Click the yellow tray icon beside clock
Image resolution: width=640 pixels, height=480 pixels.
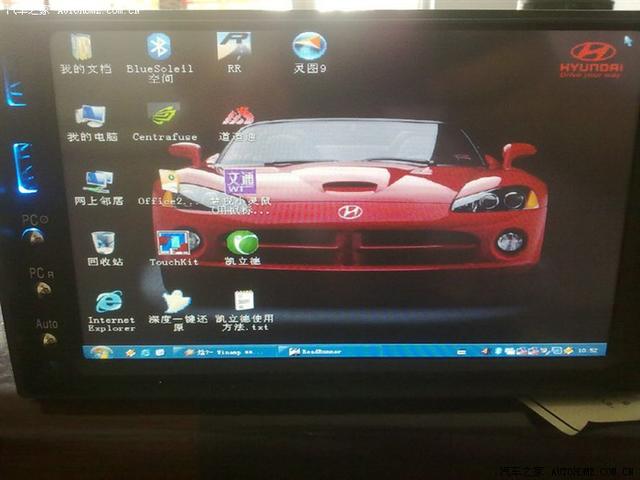click(568, 351)
